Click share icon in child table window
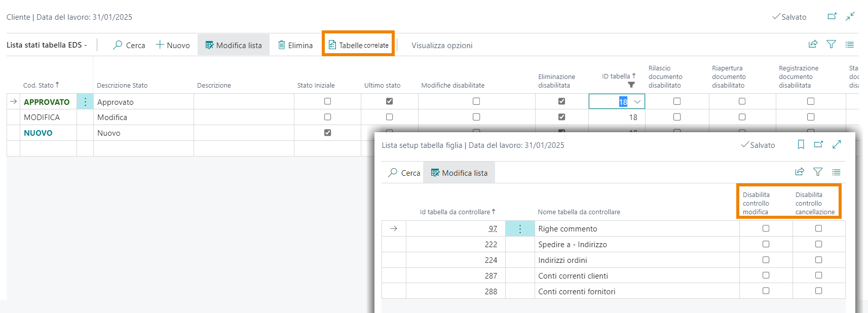This screenshot has height=313, width=868. pos(800,172)
